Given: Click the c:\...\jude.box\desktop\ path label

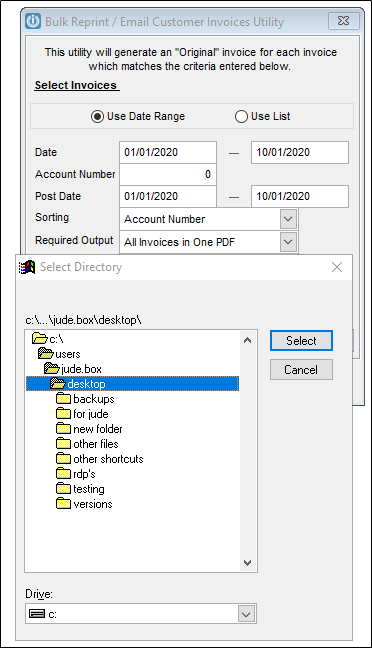Looking at the screenshot, I should tap(83, 320).
